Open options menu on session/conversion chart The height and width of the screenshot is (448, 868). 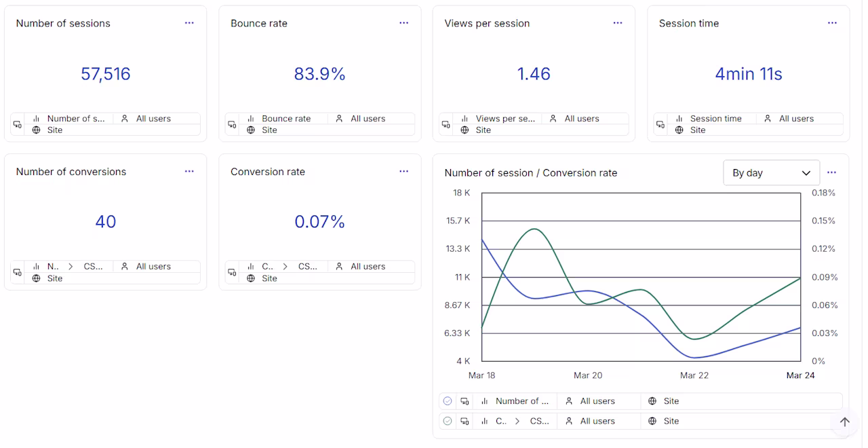point(832,172)
